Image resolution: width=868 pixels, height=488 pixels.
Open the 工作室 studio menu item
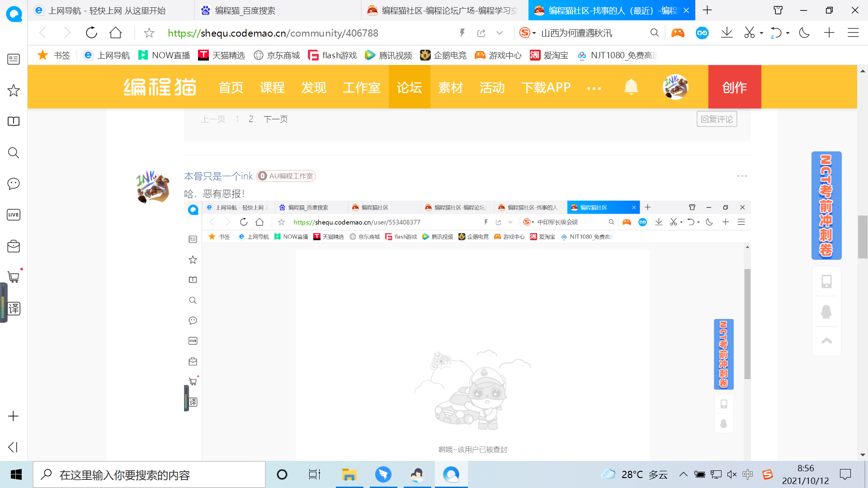pyautogui.click(x=362, y=87)
